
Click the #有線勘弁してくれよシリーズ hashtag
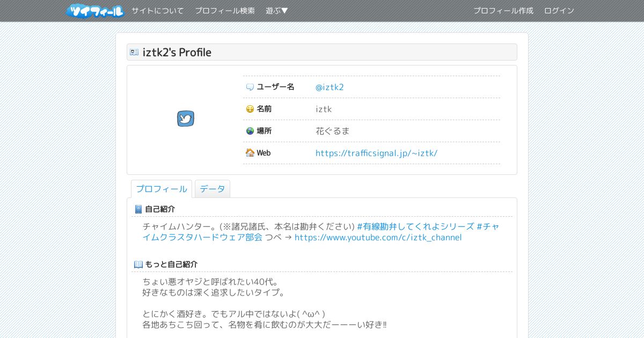pos(415,226)
